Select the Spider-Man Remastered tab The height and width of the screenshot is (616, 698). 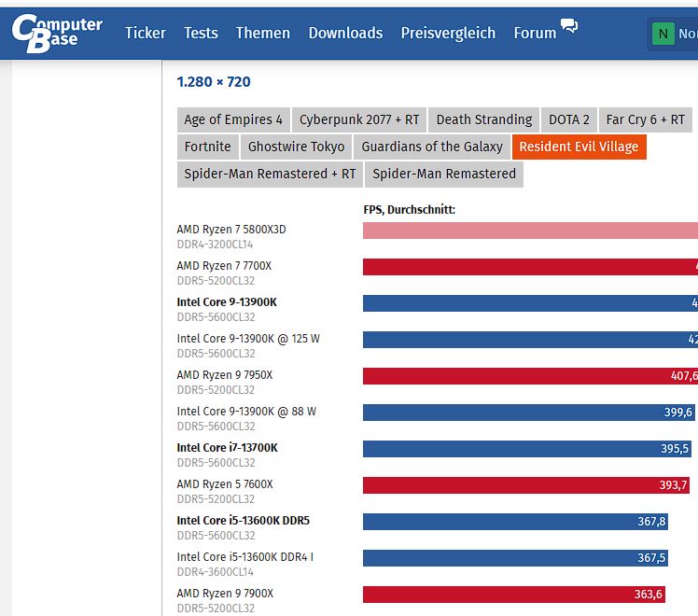444,174
